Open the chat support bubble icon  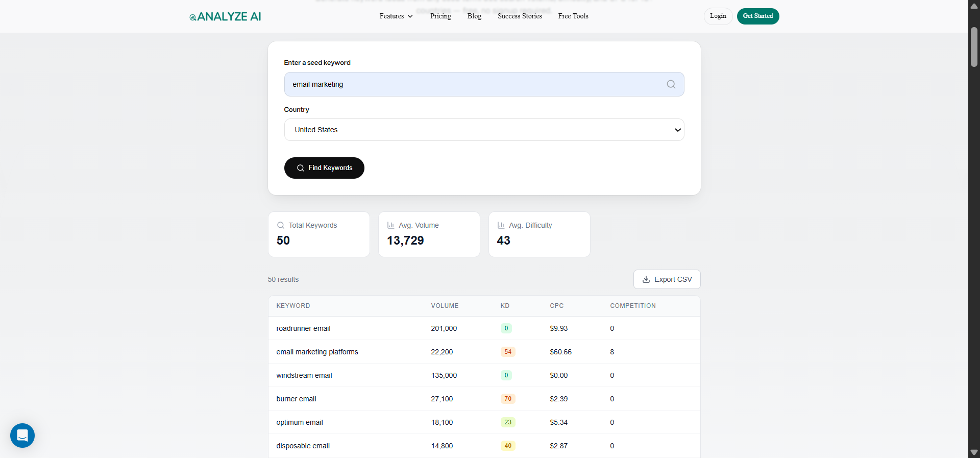(x=22, y=436)
